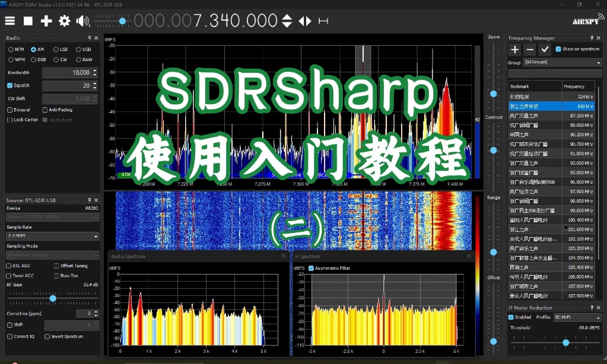Enable the Invert Spectrum checkbox
The height and width of the screenshot is (364, 607).
[47, 337]
